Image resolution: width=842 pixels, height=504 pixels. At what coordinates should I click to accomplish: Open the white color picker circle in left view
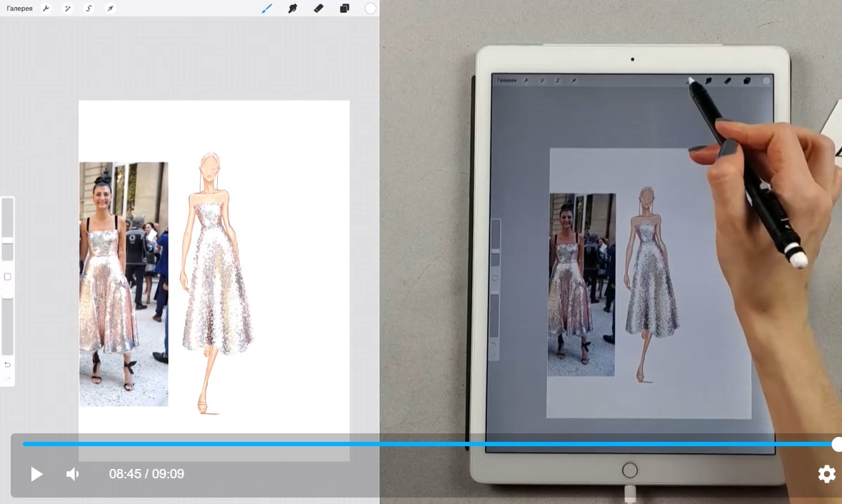(x=371, y=9)
